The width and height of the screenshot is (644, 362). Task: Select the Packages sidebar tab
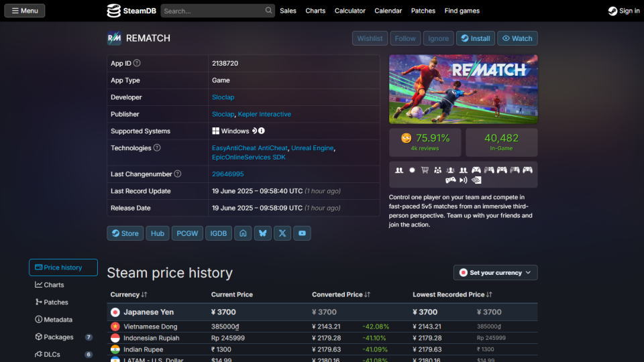63,337
